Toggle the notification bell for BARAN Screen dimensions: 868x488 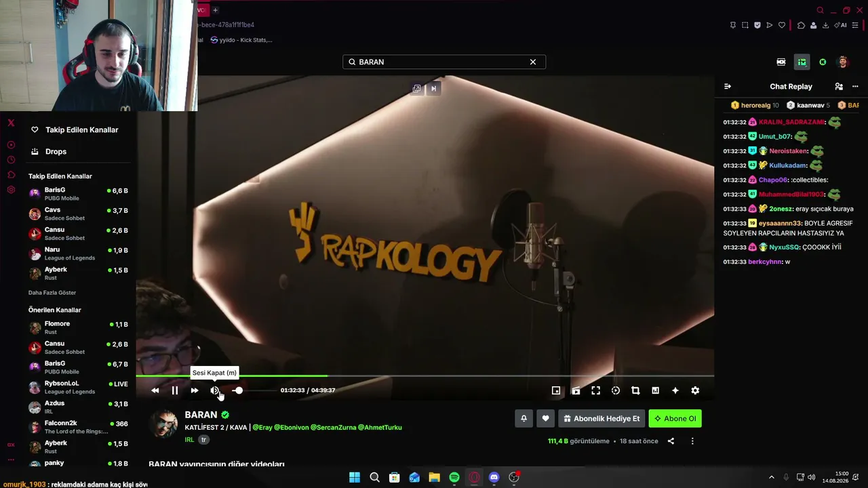point(524,419)
